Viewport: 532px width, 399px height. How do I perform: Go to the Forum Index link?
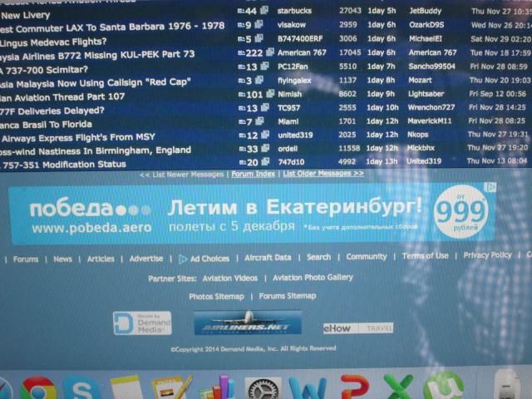253,174
